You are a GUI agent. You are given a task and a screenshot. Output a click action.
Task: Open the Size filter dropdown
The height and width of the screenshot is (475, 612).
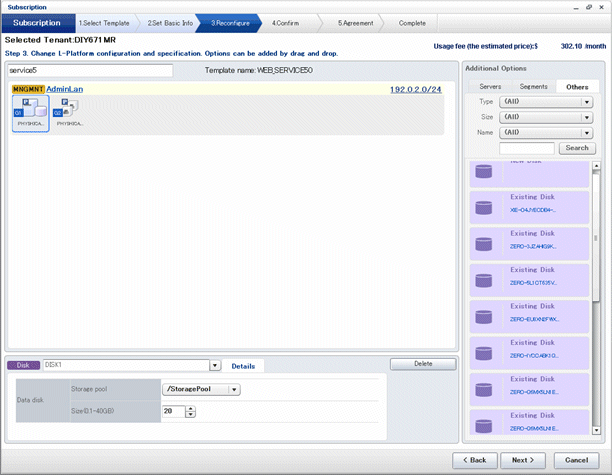point(546,117)
